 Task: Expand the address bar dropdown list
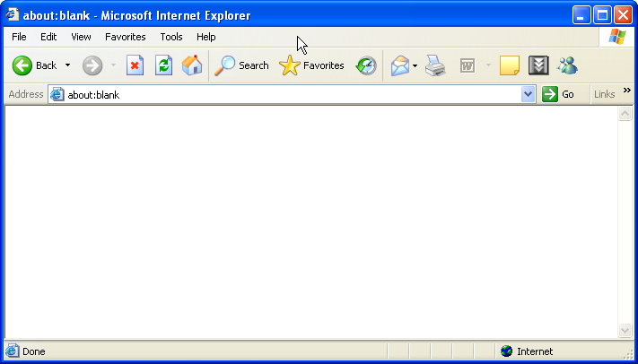coord(528,95)
